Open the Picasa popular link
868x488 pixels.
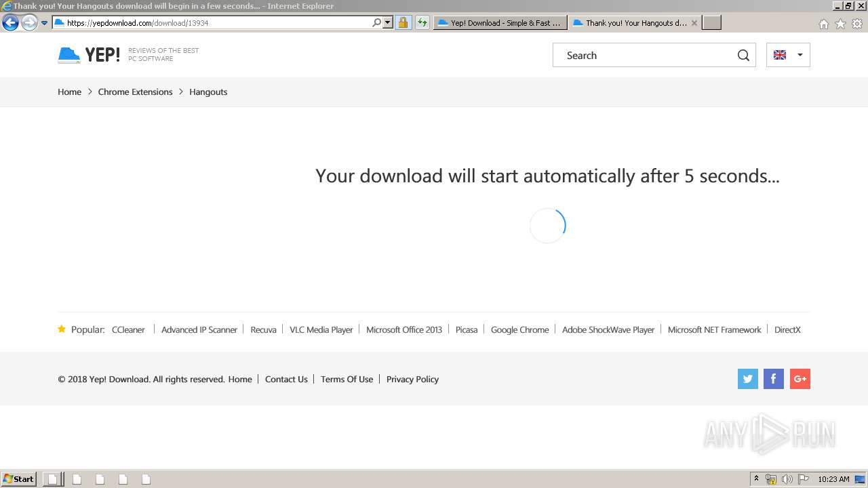(x=467, y=330)
